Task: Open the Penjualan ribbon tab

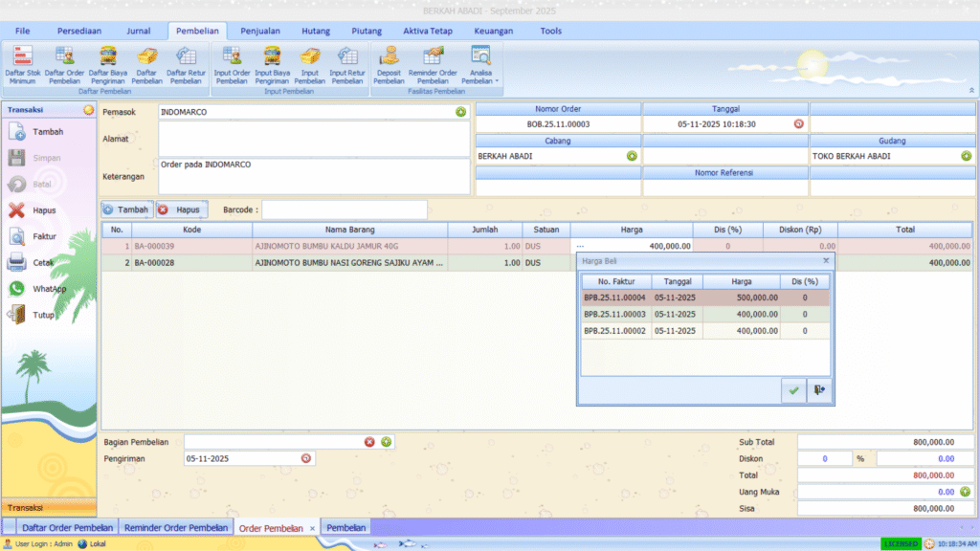Action: [x=260, y=31]
